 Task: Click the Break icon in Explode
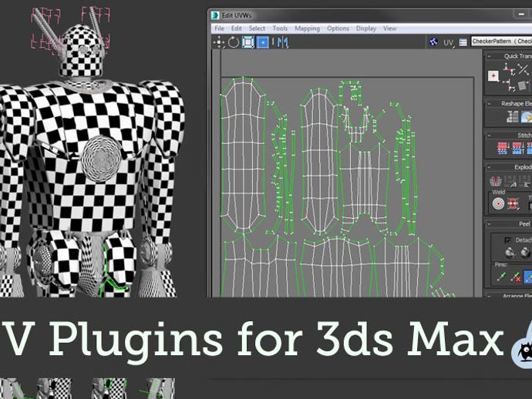click(496, 181)
